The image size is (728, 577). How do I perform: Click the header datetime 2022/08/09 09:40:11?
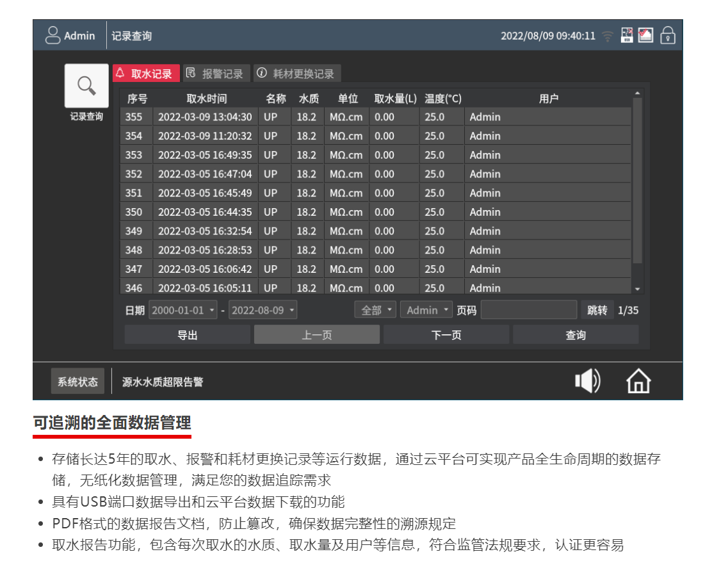pos(548,36)
